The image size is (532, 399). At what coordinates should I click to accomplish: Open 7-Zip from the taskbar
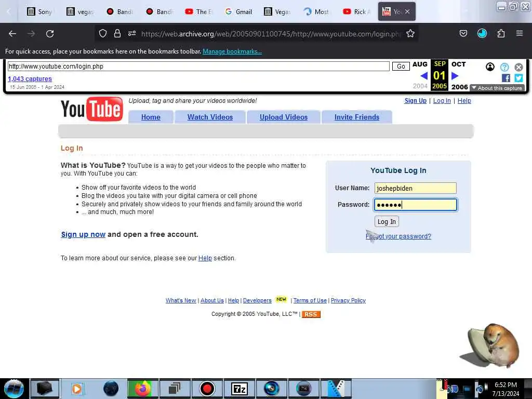tap(240, 389)
